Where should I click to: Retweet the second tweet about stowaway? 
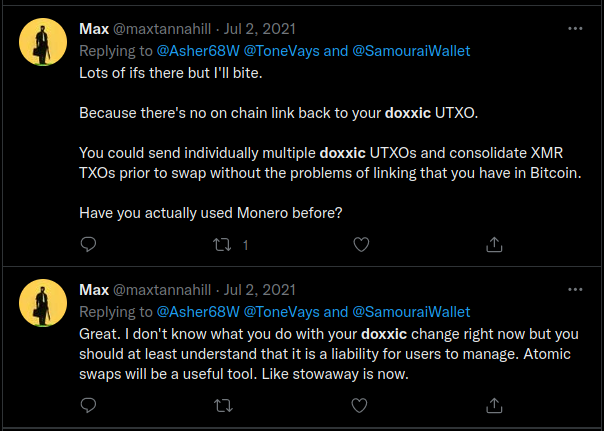point(223,406)
